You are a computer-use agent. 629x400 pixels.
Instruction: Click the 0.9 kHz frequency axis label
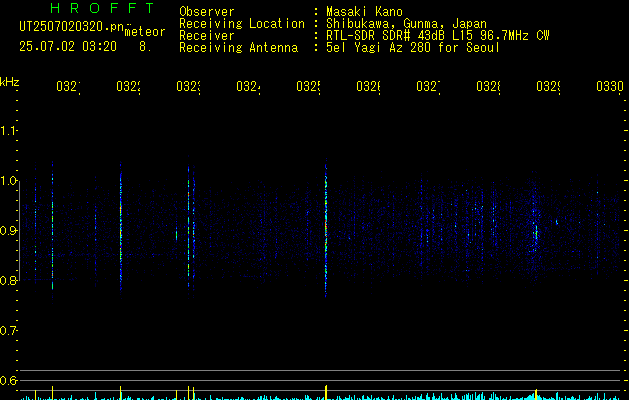(8, 231)
